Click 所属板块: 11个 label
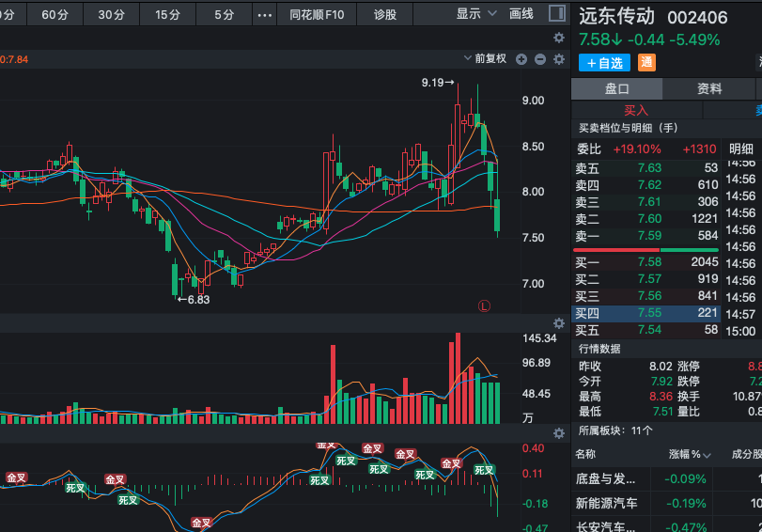The width and height of the screenshot is (762, 532). pyautogui.click(x=615, y=430)
